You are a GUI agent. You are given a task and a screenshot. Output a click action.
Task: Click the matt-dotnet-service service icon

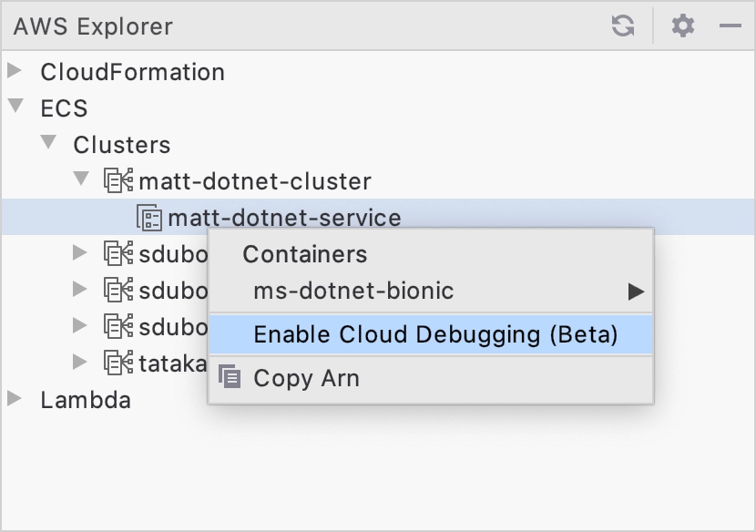tap(149, 217)
